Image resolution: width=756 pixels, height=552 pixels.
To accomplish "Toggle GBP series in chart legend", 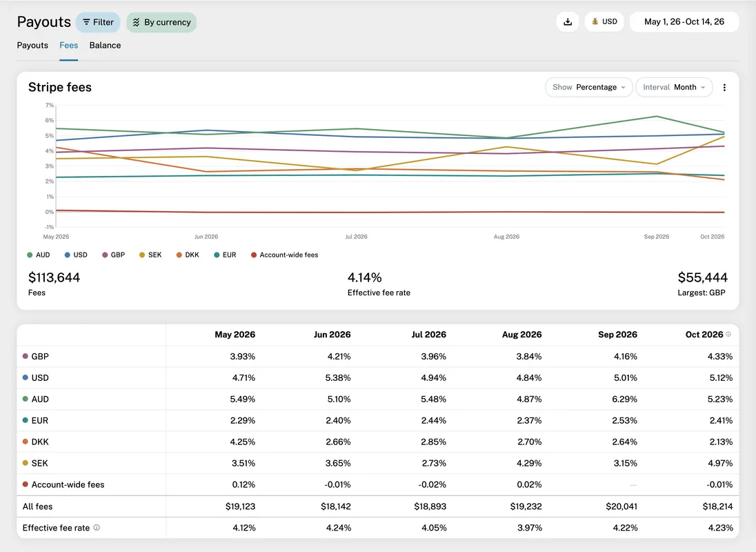I will (x=113, y=255).
